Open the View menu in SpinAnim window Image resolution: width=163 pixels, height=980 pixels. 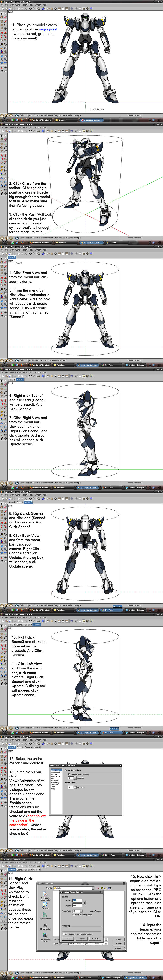12,862
